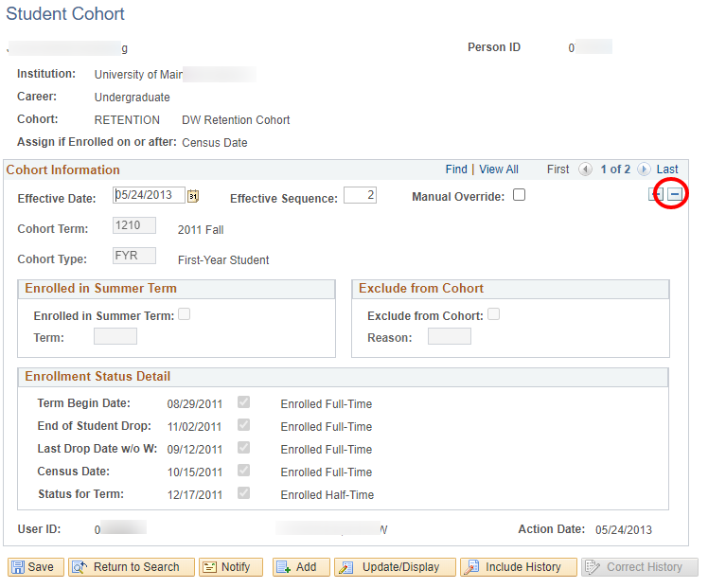
Task: Select the Action Date value 05/24/2013
Action: [624, 529]
